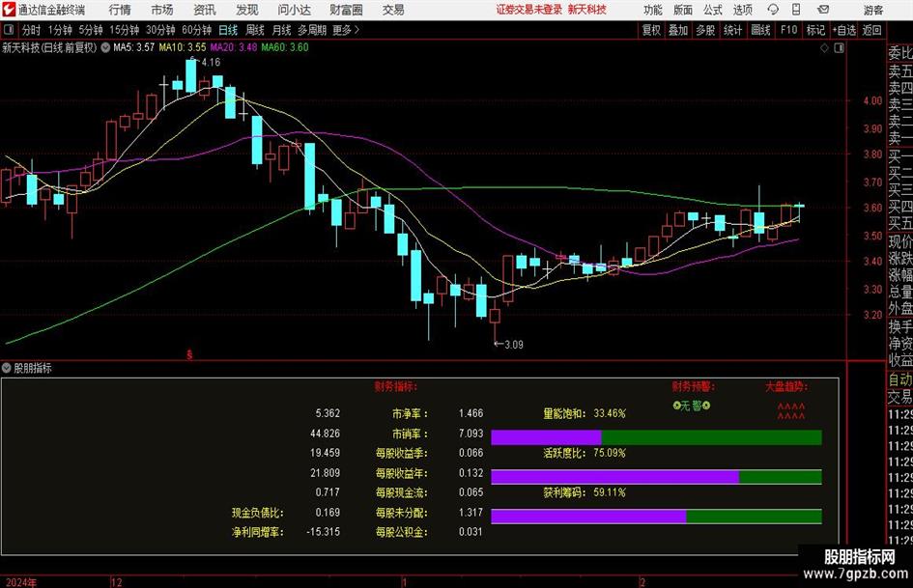Open the 公式 menu

coord(713,10)
